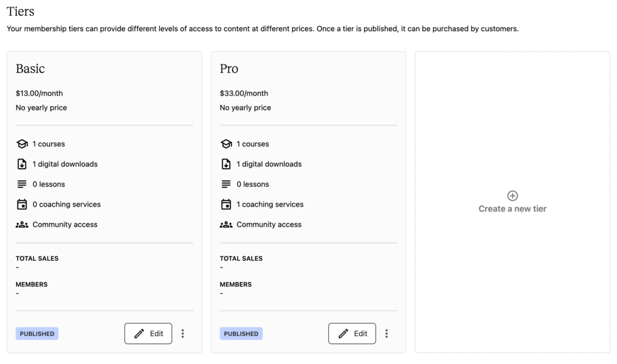This screenshot has height=364, width=617.
Task: Click the digital downloads icon in Basic tier
Action: click(22, 164)
